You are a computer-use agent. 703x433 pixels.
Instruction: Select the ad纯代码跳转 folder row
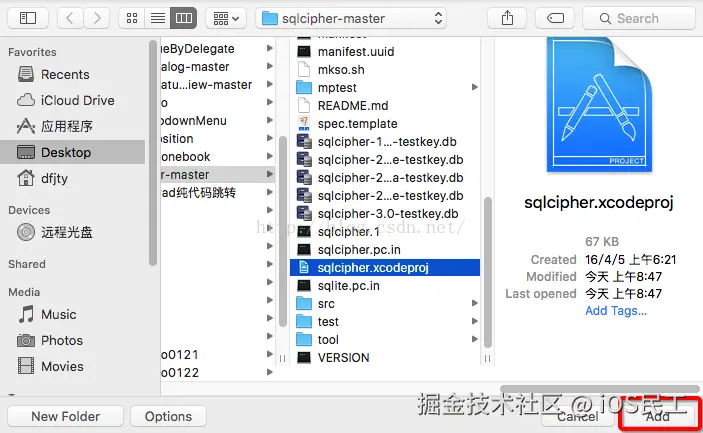coord(218,192)
